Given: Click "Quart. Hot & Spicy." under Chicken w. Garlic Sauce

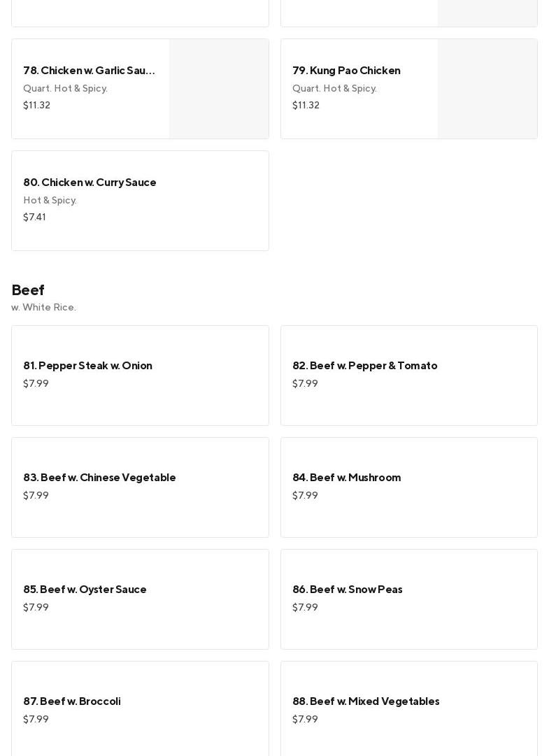Looking at the screenshot, I should point(65,89).
